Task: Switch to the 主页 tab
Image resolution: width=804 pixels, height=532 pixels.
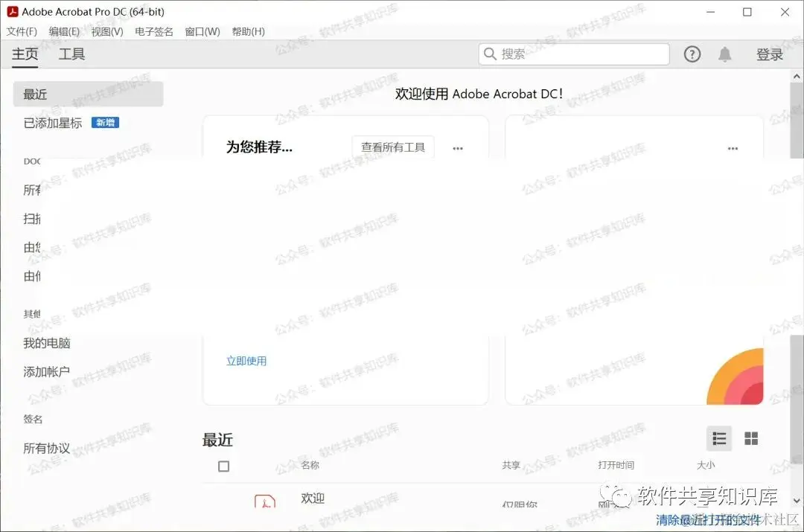Action: coord(25,54)
